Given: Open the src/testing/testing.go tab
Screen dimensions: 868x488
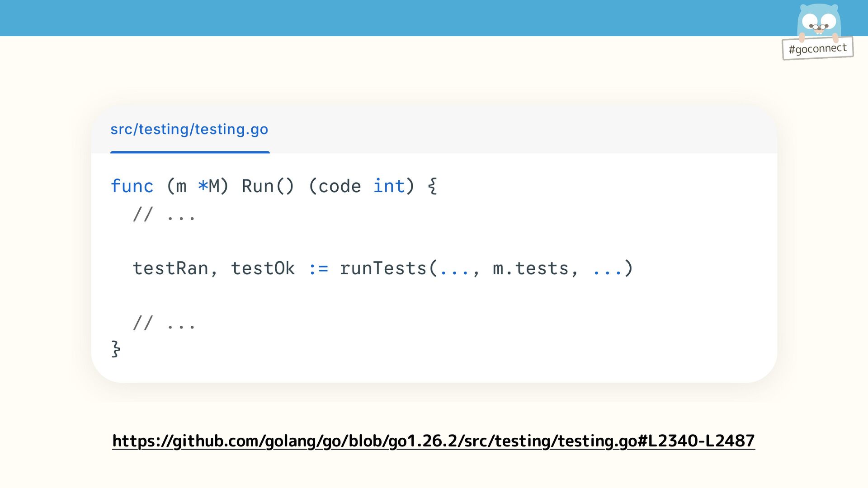Looking at the screenshot, I should [189, 129].
